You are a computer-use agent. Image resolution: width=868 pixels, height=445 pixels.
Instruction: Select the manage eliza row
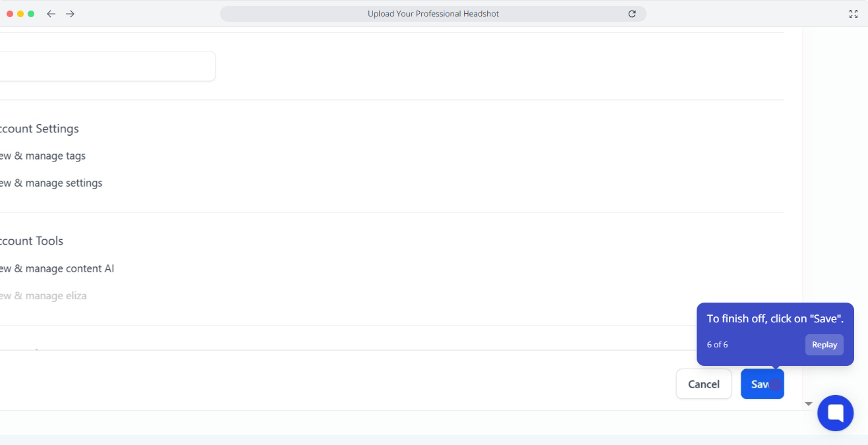coord(43,296)
